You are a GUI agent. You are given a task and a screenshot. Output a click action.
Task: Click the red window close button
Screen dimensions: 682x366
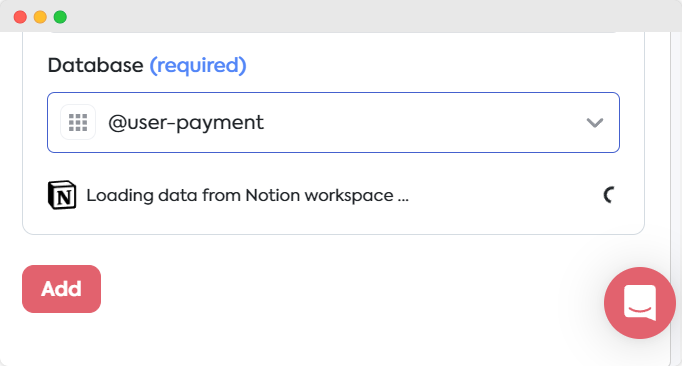(x=20, y=17)
